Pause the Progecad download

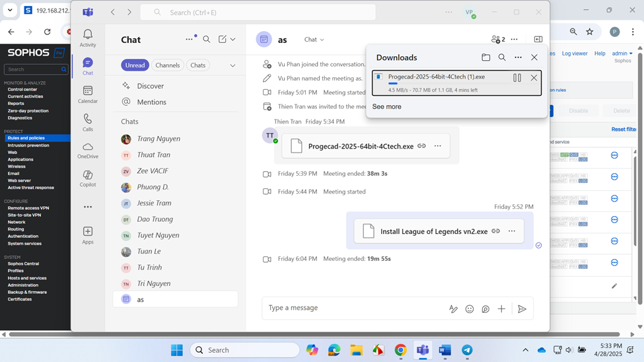[517, 78]
